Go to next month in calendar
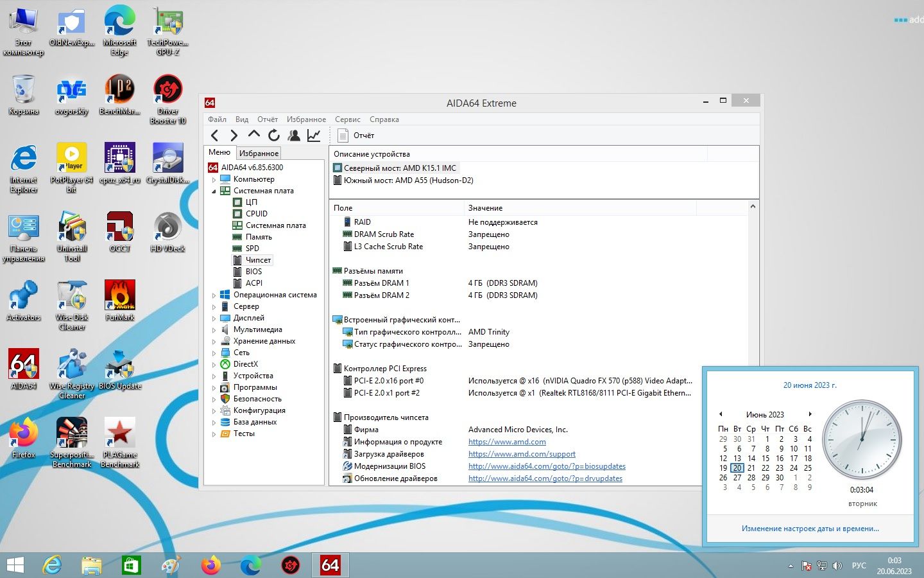The height and width of the screenshot is (578, 924). 810,414
